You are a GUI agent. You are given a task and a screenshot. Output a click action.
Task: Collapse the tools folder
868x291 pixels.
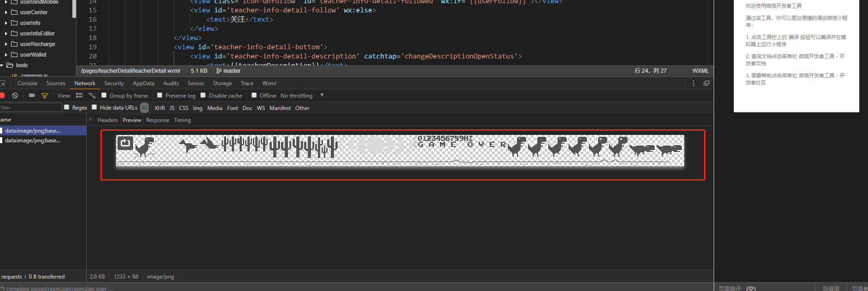pyautogui.click(x=2, y=65)
